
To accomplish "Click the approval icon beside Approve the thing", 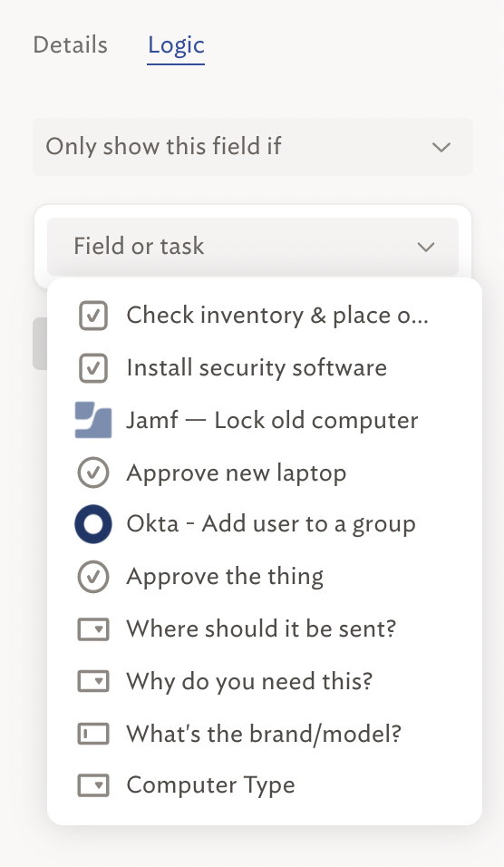I will tap(92, 577).
